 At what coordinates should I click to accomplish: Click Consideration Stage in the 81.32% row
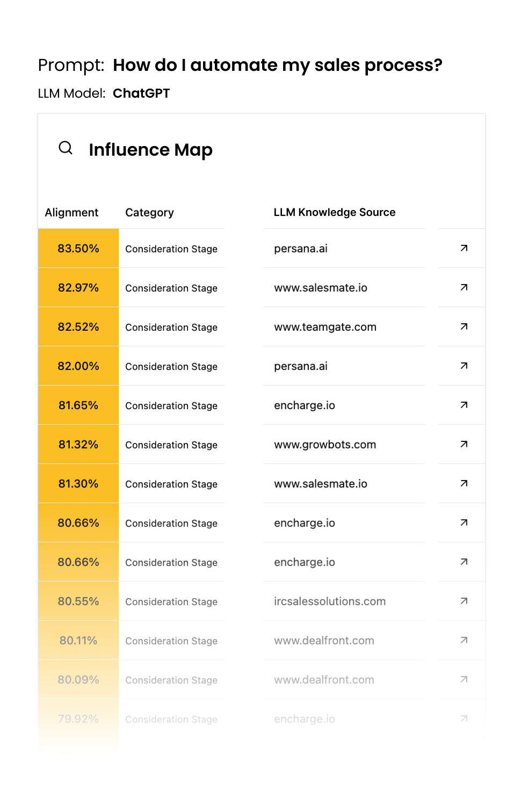pyautogui.click(x=171, y=445)
